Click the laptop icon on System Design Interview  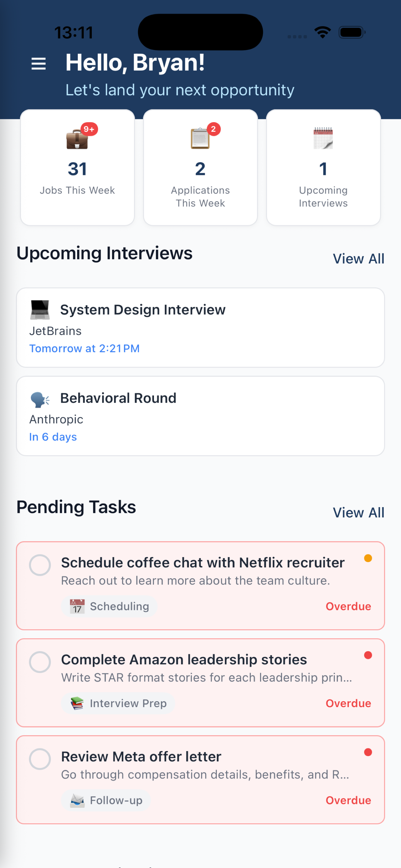point(39,309)
